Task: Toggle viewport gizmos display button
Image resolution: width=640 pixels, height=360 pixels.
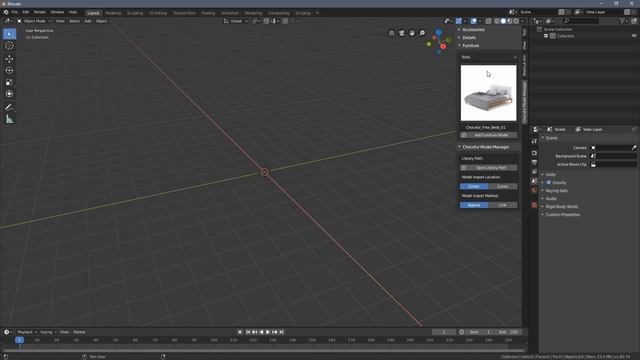Action: coord(459,21)
